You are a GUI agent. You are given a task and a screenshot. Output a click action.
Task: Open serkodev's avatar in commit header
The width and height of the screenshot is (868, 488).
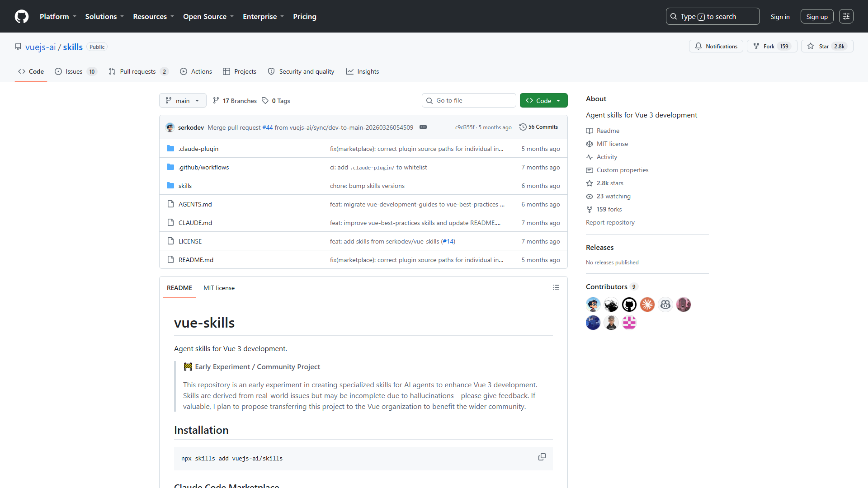(x=170, y=127)
